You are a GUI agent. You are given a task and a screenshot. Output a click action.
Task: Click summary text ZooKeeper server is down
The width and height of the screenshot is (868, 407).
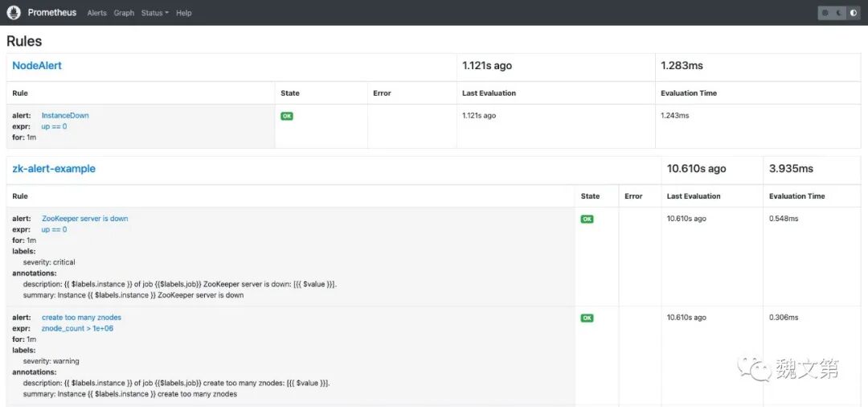coord(133,295)
